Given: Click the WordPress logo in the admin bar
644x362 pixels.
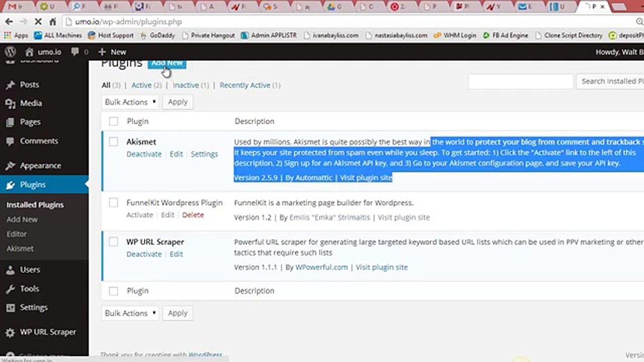Looking at the screenshot, I should point(10,52).
